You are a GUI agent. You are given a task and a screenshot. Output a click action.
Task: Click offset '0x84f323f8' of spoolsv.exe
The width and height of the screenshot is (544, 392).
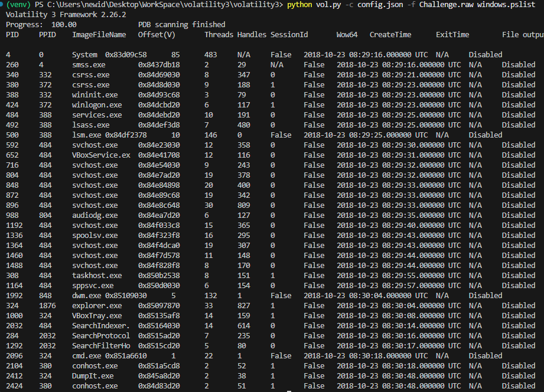(159, 236)
